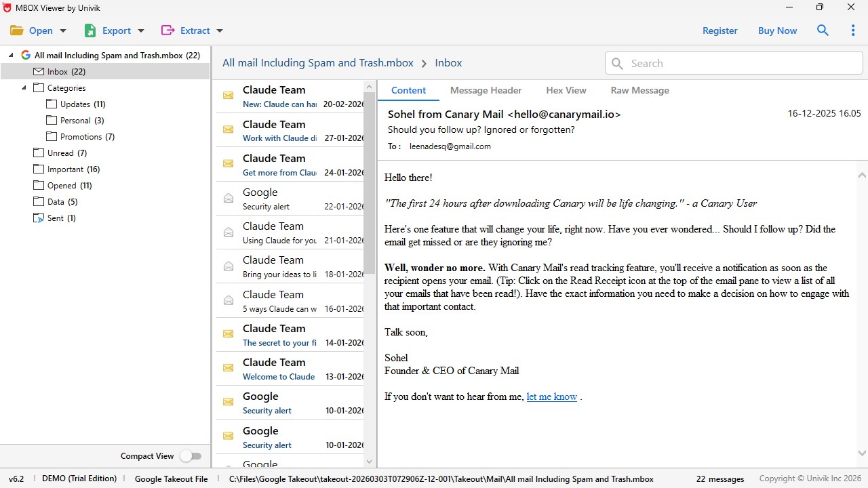Click the Export file icon
This screenshot has height=488, width=868.
pyautogui.click(x=90, y=30)
